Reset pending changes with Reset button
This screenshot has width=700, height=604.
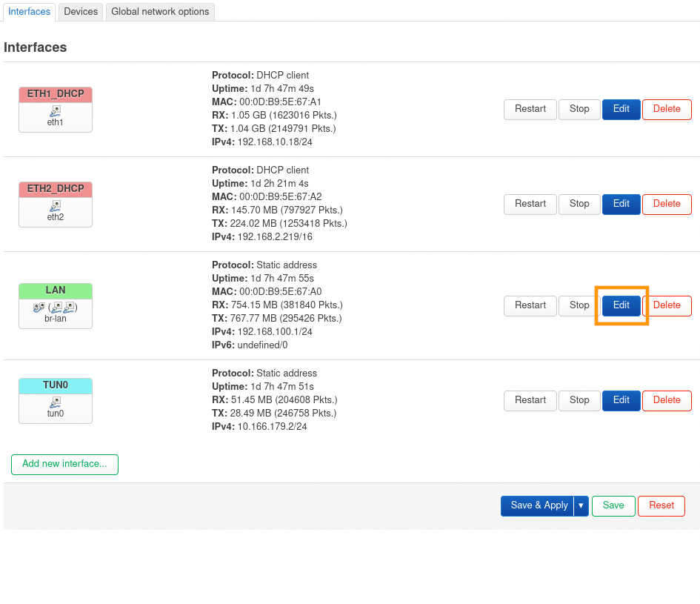[x=661, y=506]
